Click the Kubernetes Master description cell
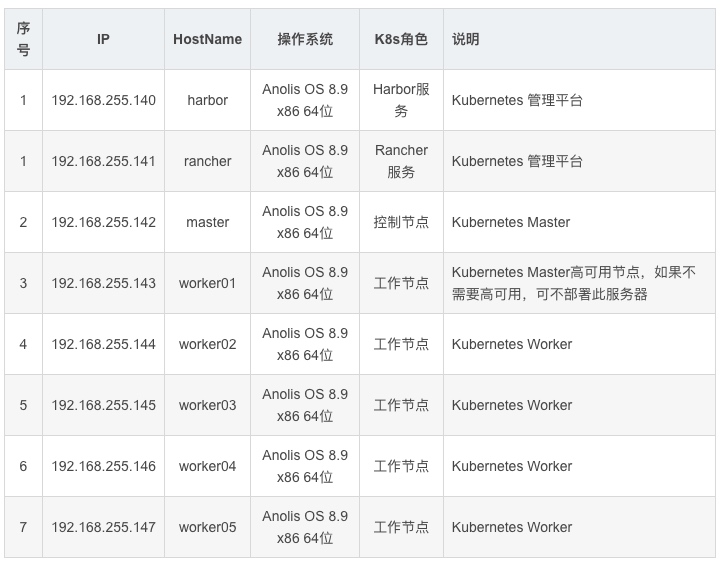724x569 pixels. coord(511,222)
